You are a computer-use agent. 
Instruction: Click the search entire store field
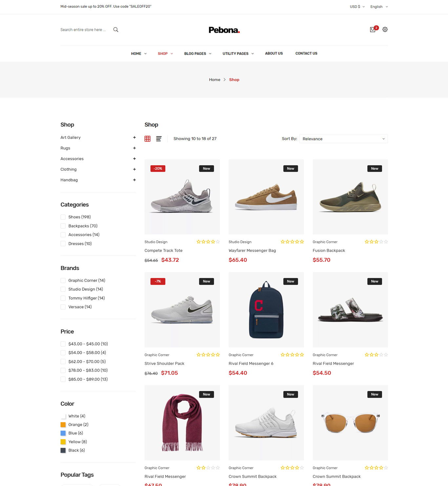click(84, 29)
